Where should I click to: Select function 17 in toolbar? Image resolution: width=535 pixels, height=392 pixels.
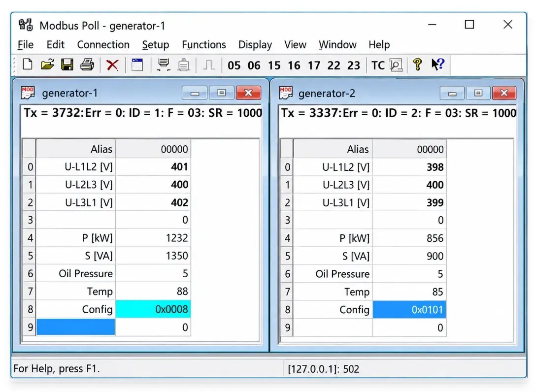click(x=314, y=65)
